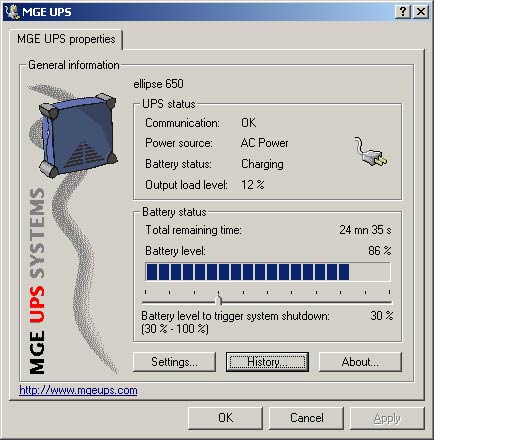Click the question mark help button

(x=403, y=12)
